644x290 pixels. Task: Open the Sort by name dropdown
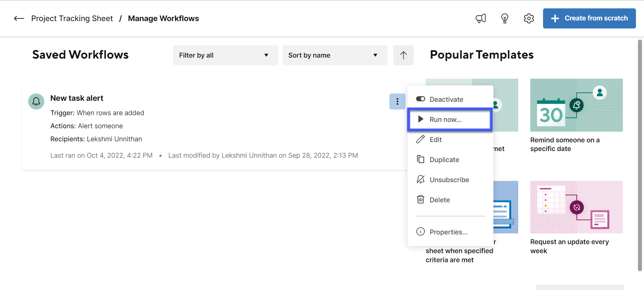click(x=334, y=55)
